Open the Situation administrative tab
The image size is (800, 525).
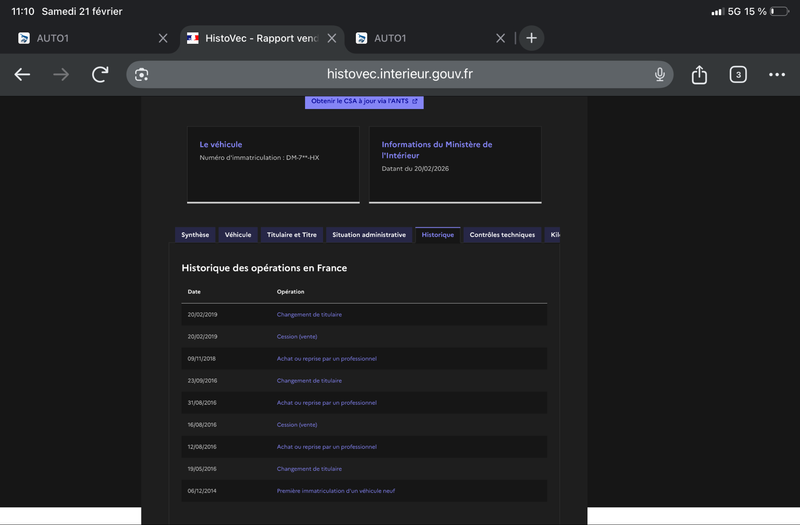369,235
